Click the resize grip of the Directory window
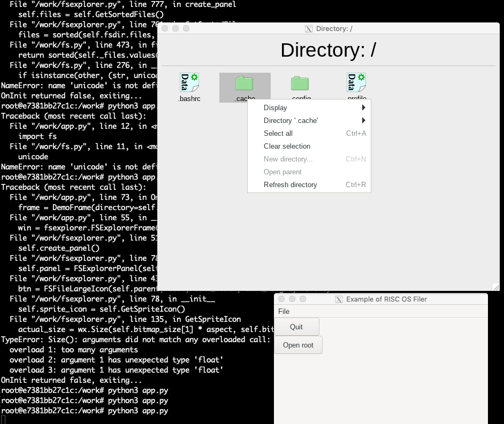Image resolution: width=504 pixels, height=424 pixels. [495, 286]
